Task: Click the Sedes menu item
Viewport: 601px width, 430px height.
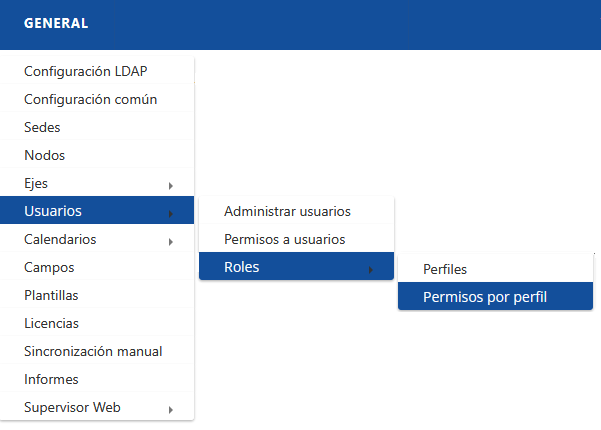Action: [x=42, y=127]
